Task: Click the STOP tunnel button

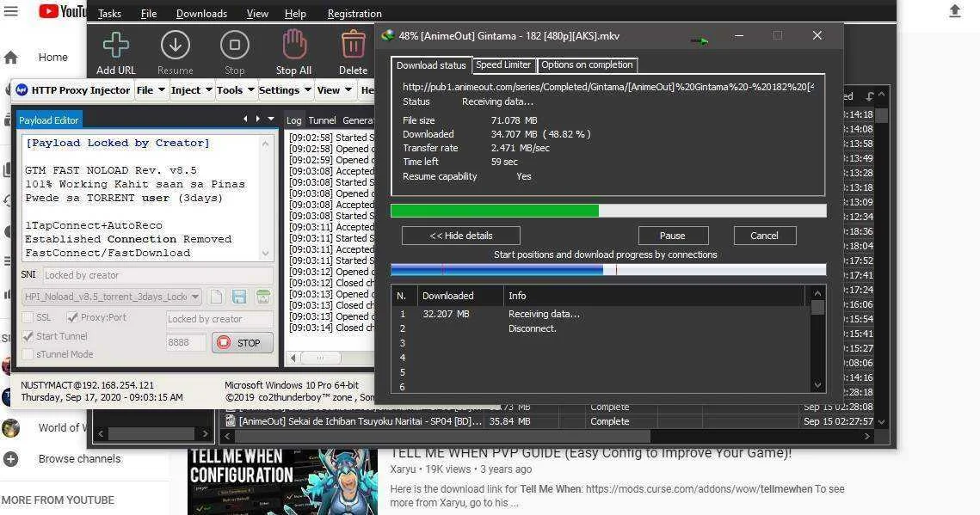Action: point(242,343)
